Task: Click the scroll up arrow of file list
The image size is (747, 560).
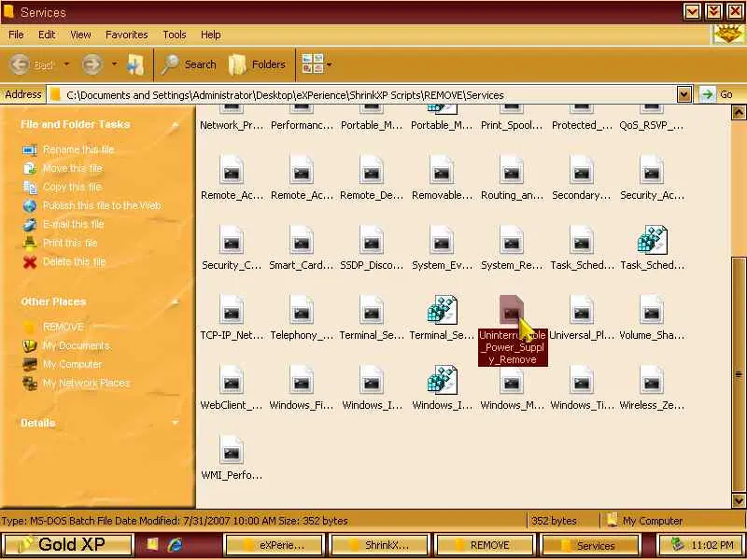Action: (x=739, y=112)
